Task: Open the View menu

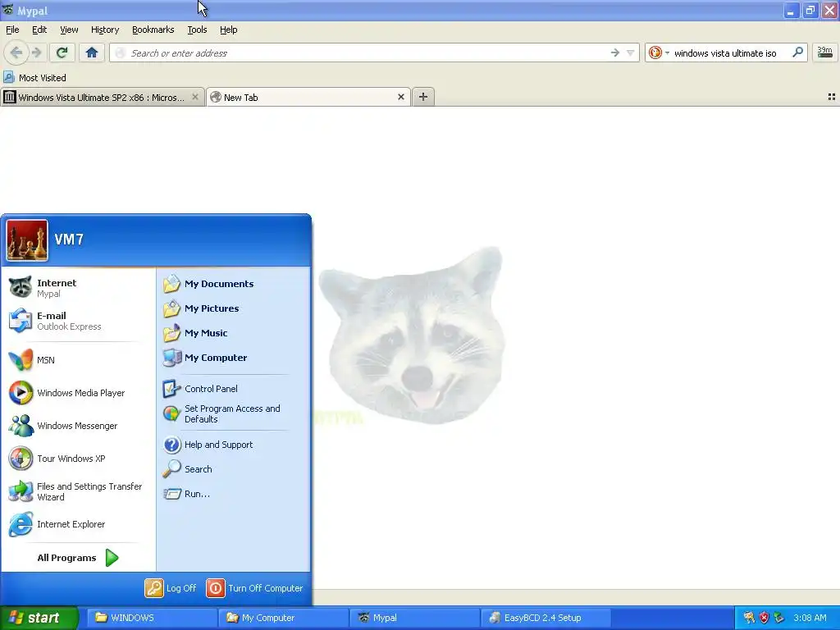Action: pos(69,30)
